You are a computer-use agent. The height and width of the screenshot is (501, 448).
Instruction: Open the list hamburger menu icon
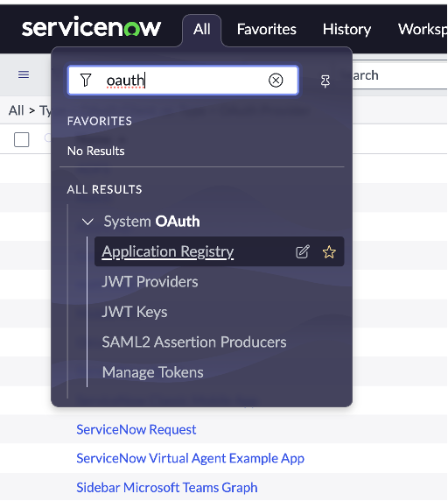(24, 74)
